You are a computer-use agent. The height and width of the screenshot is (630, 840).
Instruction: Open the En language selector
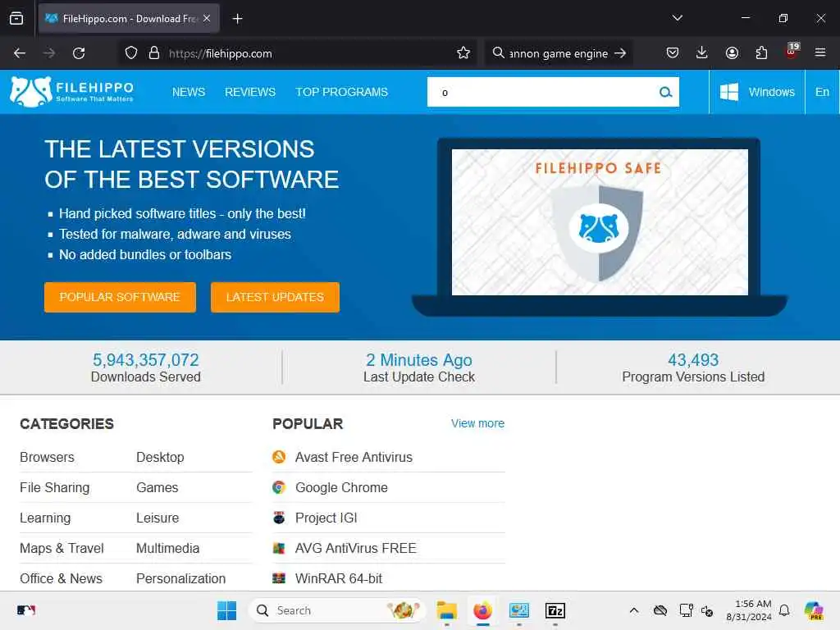822,92
